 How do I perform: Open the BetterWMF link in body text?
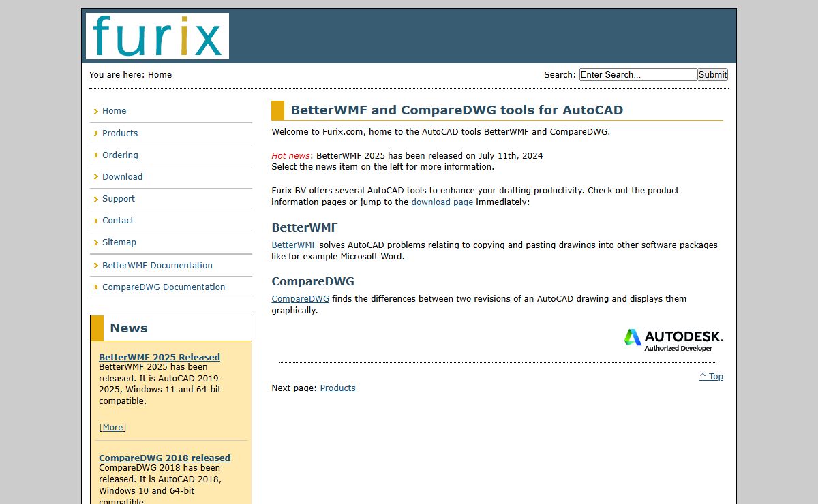[x=294, y=245]
